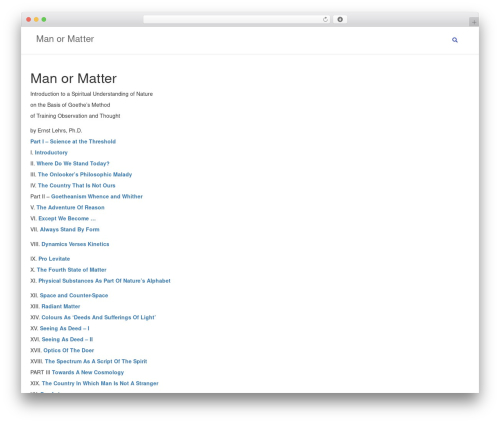This screenshot has height=423, width=500.
Task: Open 'Physical Substances As Part Of Nature's Alphabet'
Action: [x=104, y=281]
